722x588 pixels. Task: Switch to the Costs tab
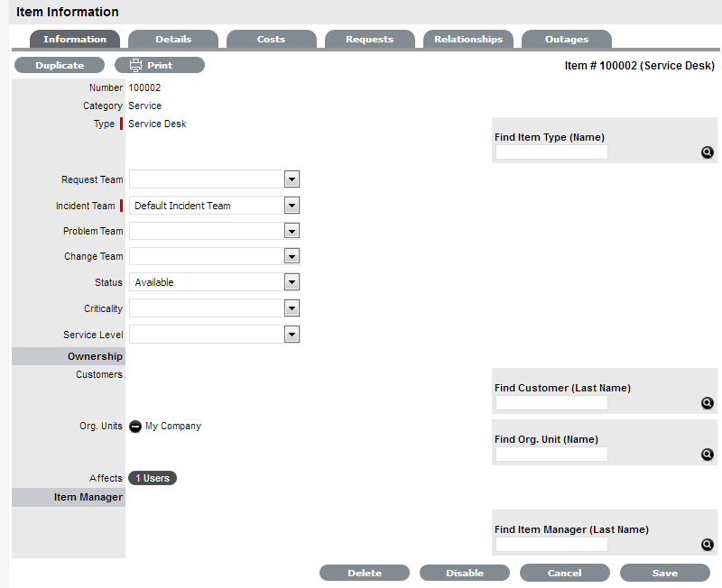tap(272, 39)
